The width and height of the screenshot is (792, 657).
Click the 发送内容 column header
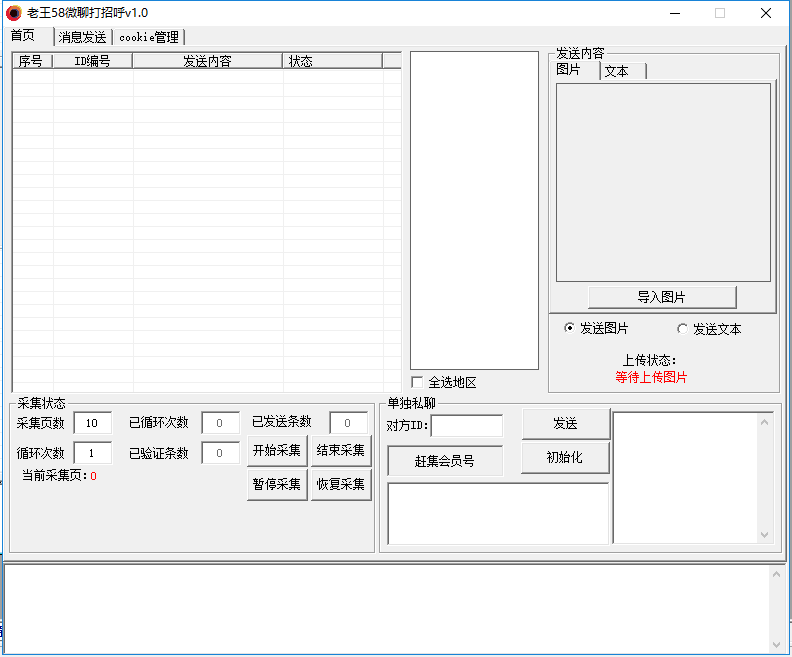pos(207,61)
